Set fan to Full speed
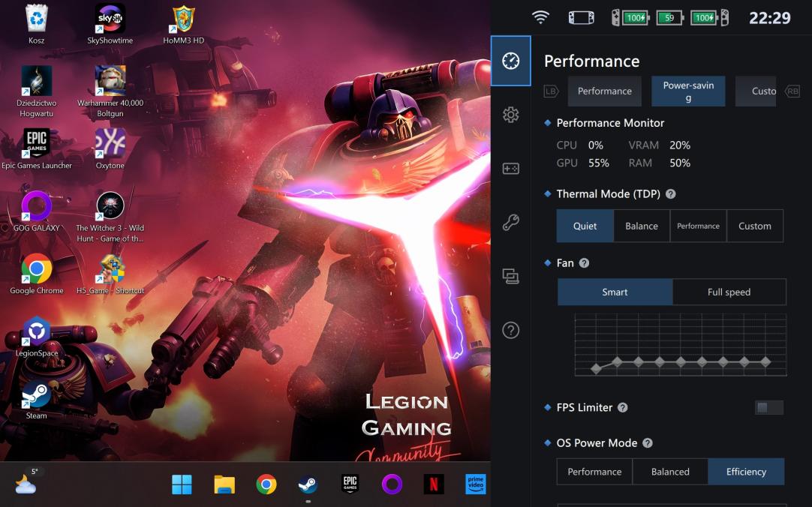The height and width of the screenshot is (507, 812). pos(729,292)
